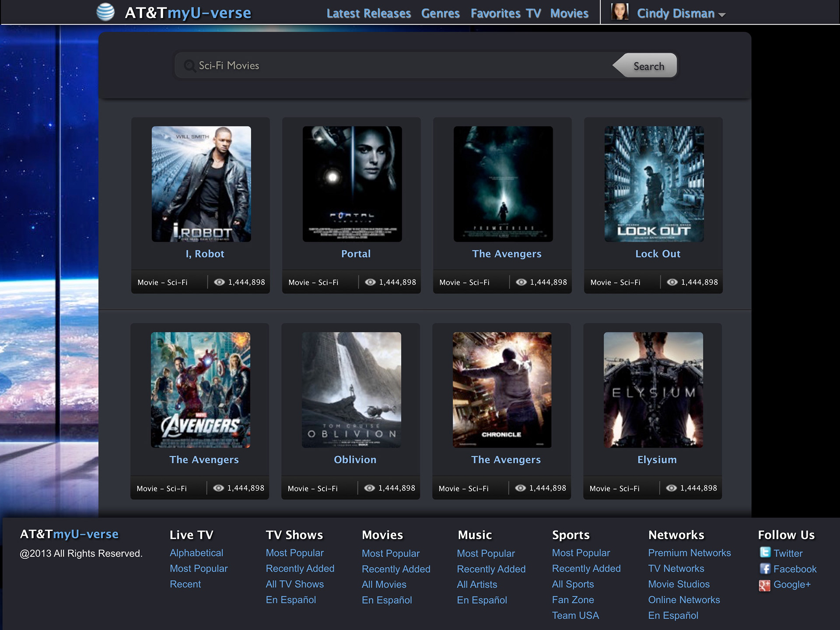
Task: Click the Oblivion title link
Action: (355, 459)
